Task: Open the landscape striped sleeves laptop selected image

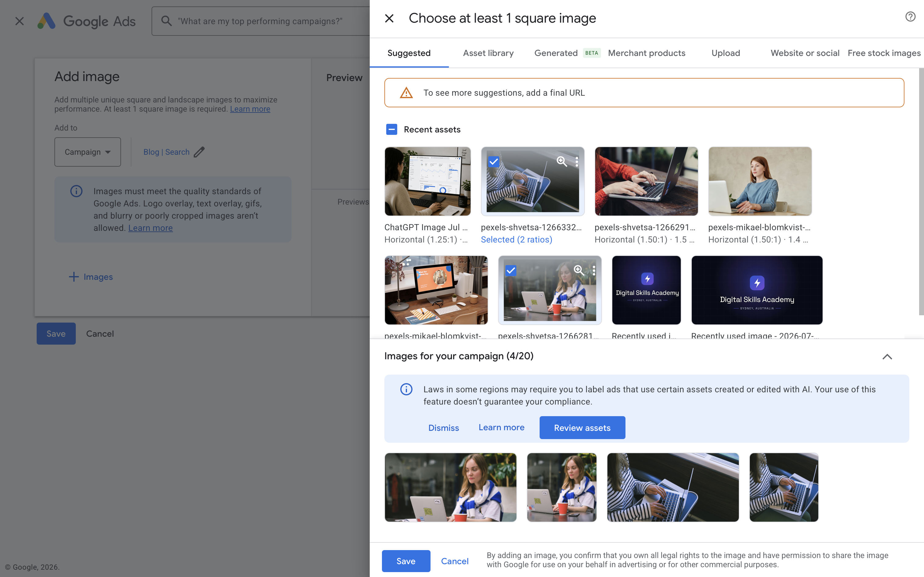Action: pos(673,487)
